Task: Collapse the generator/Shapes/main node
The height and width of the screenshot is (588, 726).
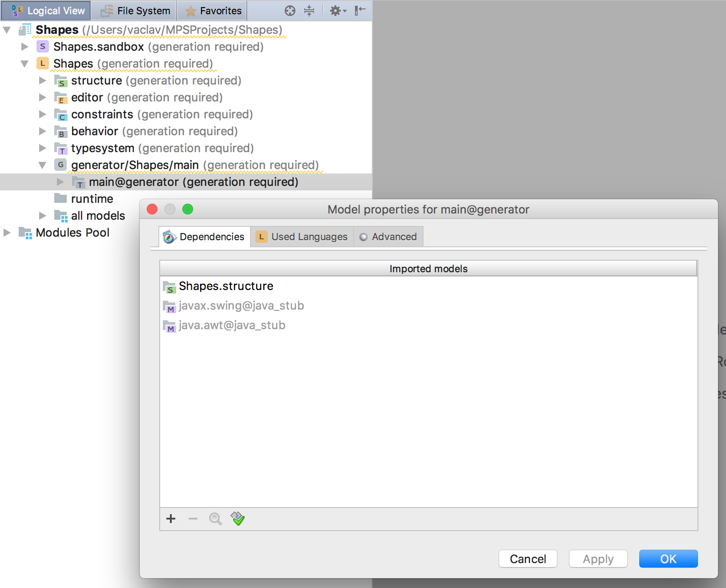Action: click(42, 165)
